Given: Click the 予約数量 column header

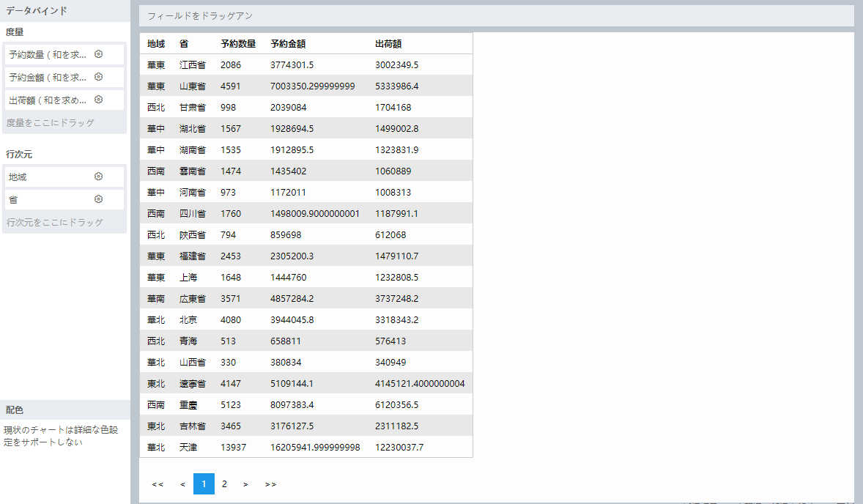Looking at the screenshot, I should tap(238, 43).
